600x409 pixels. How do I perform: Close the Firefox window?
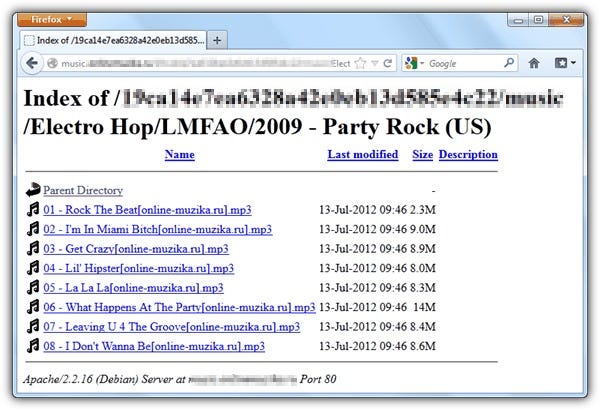(567, 20)
